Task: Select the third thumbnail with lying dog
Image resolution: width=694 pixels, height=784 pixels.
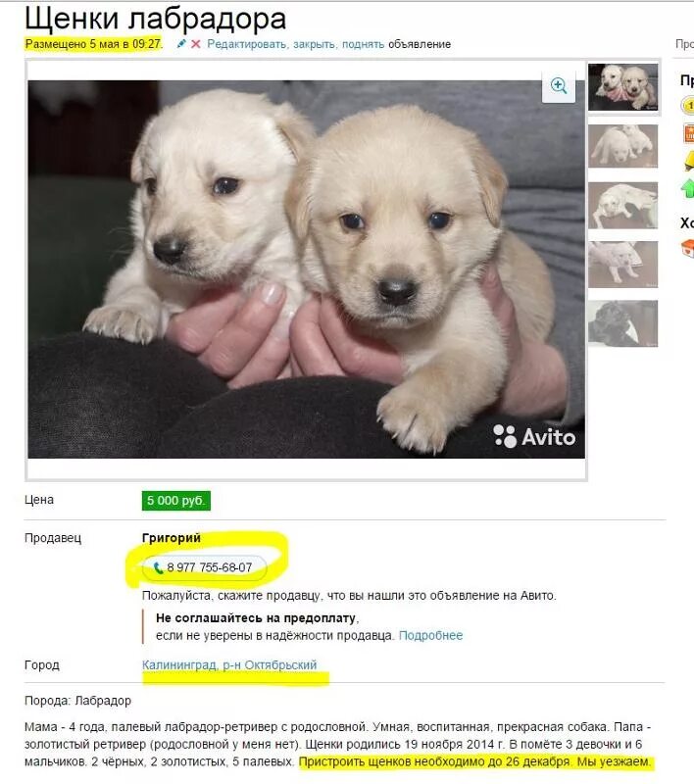Action: (623, 205)
